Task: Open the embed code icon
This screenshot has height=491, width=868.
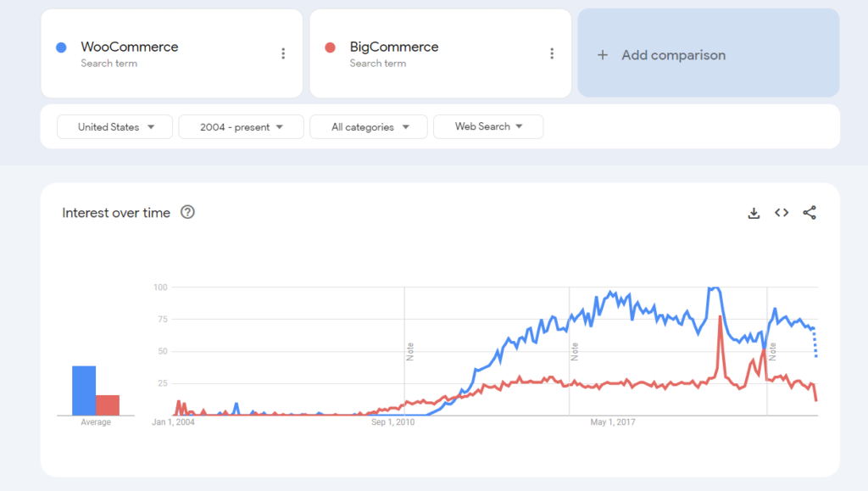Action: pyautogui.click(x=781, y=213)
